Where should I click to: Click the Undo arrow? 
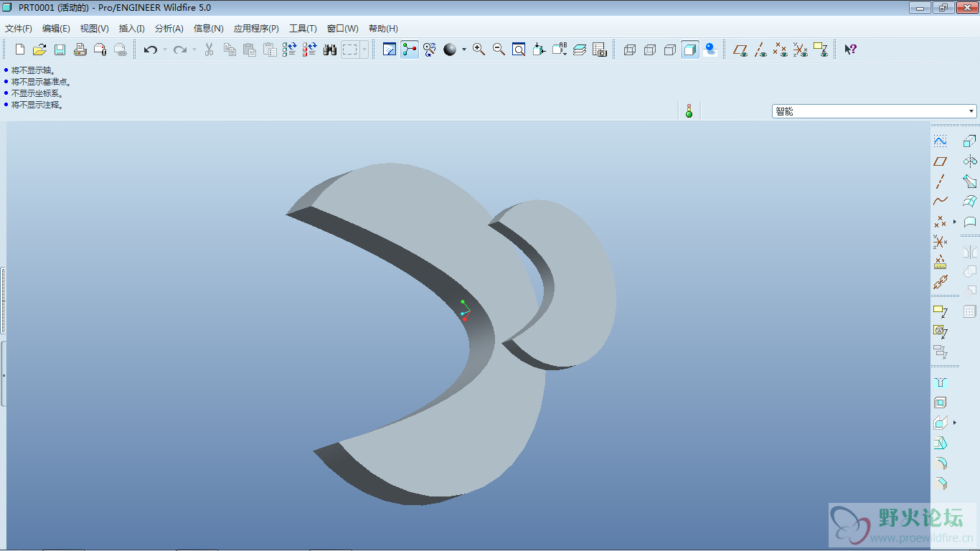click(x=150, y=50)
